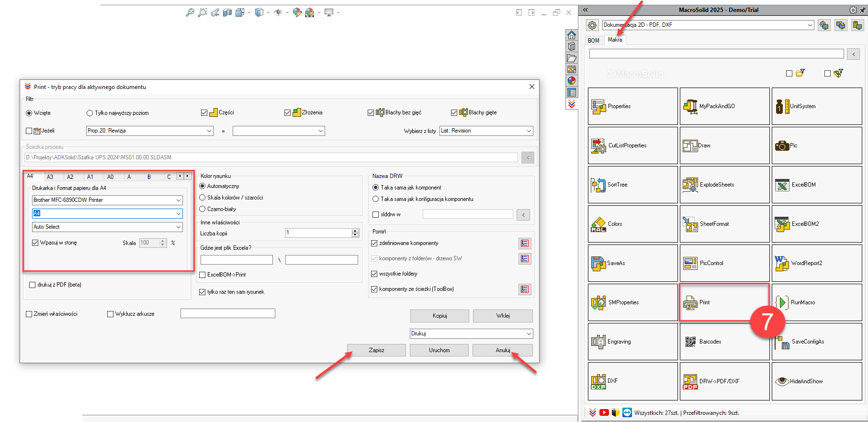Click the Kopiuj button
This screenshot has height=422, width=868.
pos(440,316)
